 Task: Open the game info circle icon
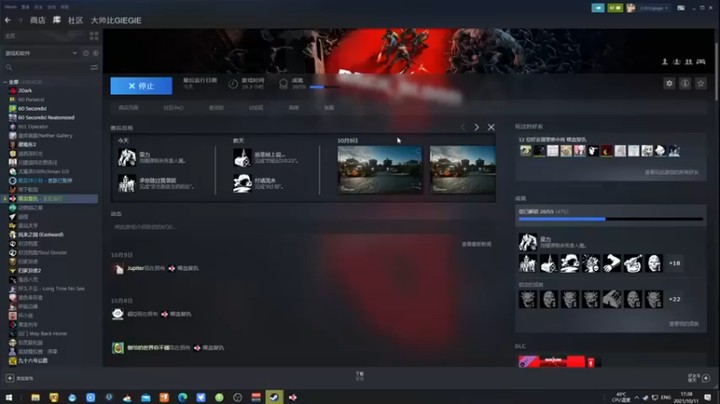685,84
